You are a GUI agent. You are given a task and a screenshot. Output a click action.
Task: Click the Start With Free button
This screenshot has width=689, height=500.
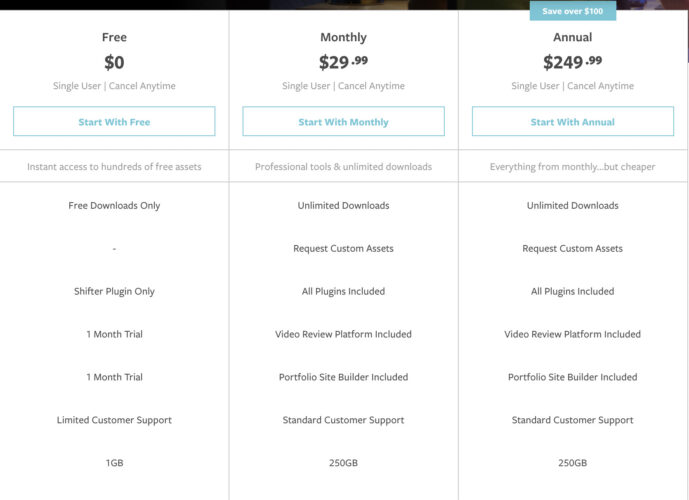pos(114,121)
